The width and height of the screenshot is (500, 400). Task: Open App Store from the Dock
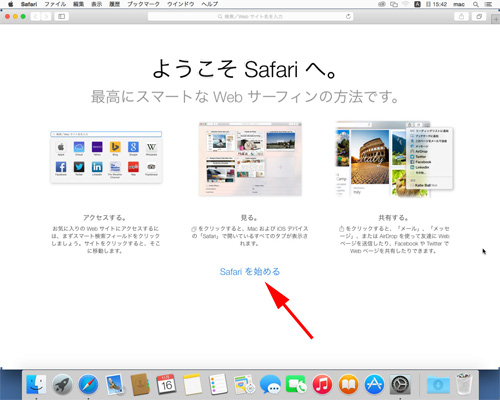pyautogui.click(x=374, y=384)
